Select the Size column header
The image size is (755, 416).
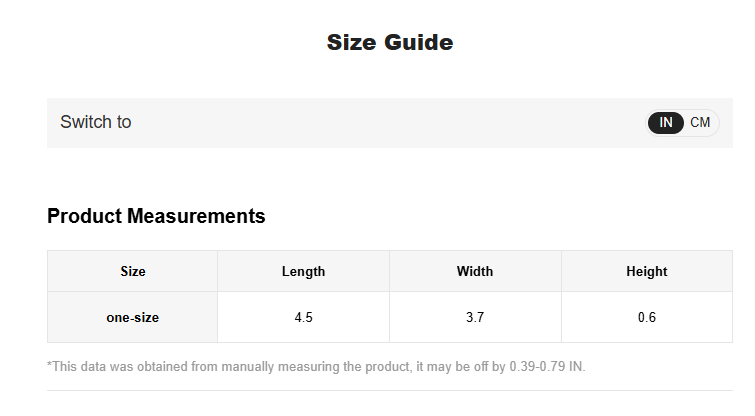click(x=132, y=272)
